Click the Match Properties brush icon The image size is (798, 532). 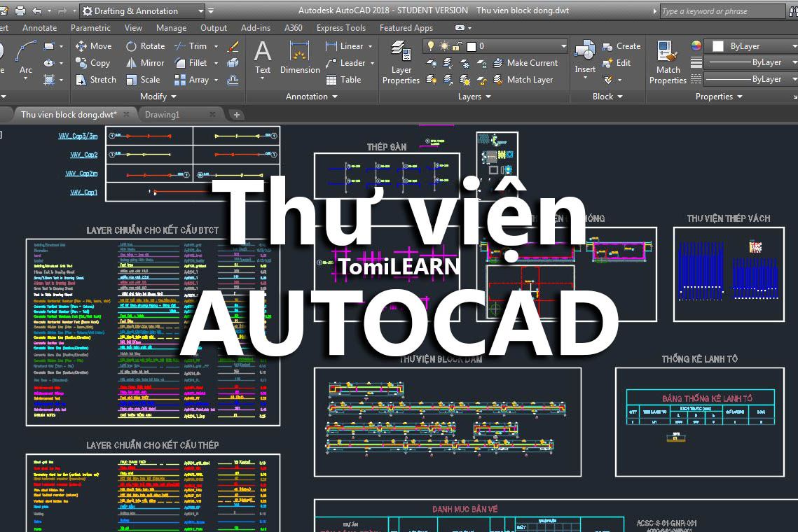click(x=667, y=53)
